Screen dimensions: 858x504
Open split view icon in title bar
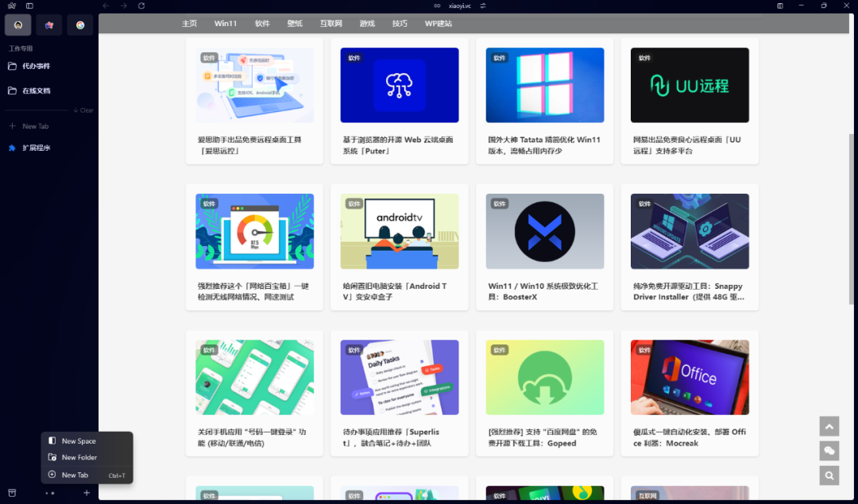tap(780, 6)
